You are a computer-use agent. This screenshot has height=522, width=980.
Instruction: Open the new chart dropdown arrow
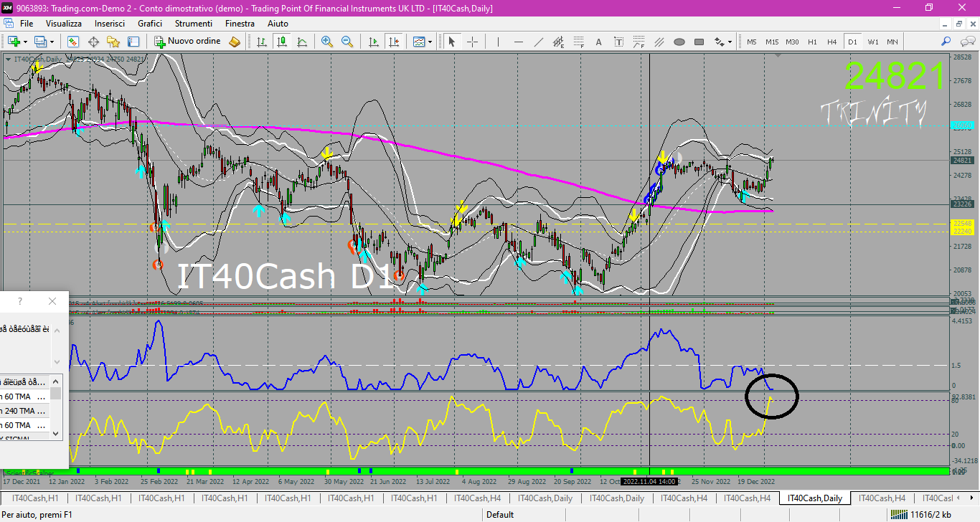pyautogui.click(x=25, y=42)
